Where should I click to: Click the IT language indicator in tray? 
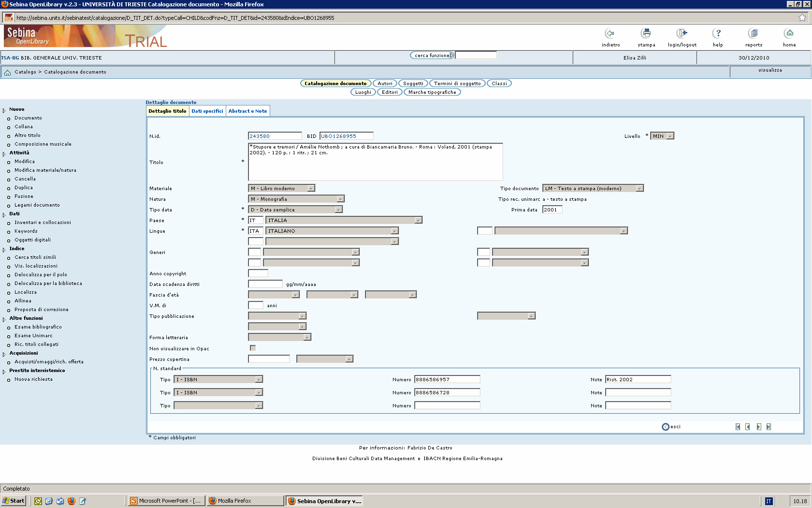pyautogui.click(x=768, y=501)
